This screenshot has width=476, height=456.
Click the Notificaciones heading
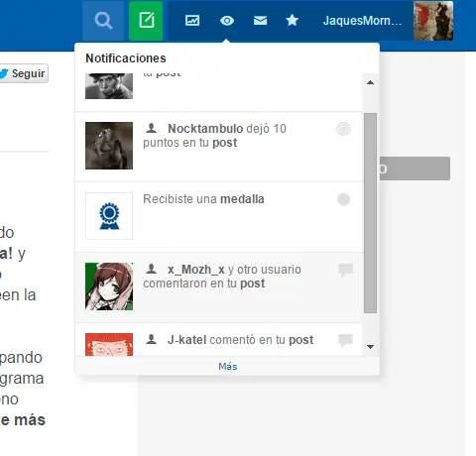pos(126,58)
